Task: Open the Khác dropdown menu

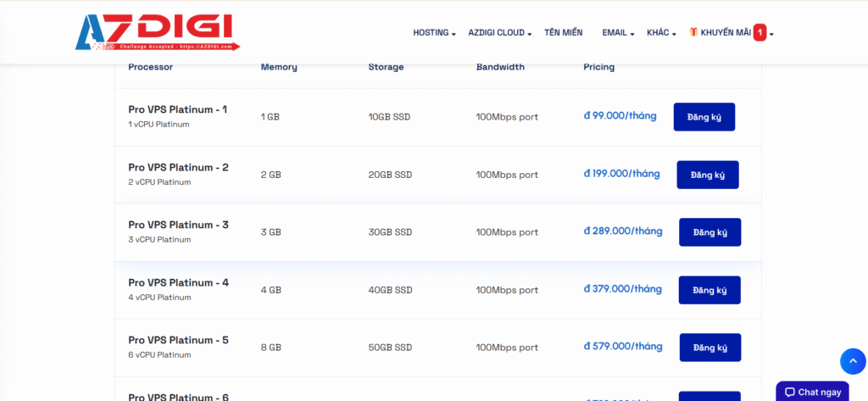Action: (x=661, y=33)
